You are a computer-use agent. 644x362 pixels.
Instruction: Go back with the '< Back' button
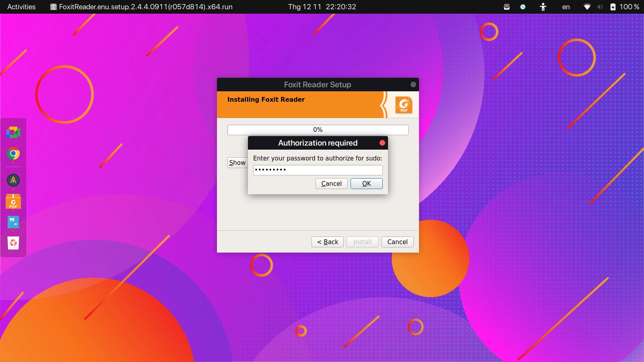coord(328,242)
